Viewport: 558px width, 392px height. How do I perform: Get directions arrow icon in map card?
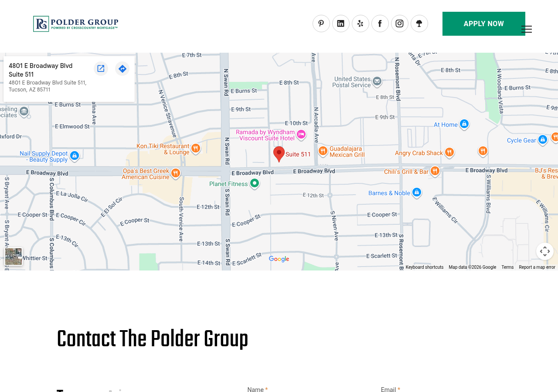(122, 68)
